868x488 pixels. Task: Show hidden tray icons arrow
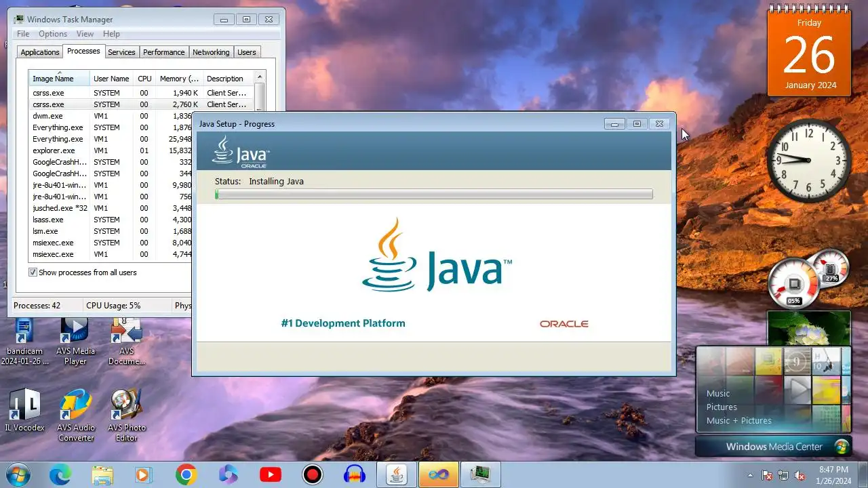point(750,475)
